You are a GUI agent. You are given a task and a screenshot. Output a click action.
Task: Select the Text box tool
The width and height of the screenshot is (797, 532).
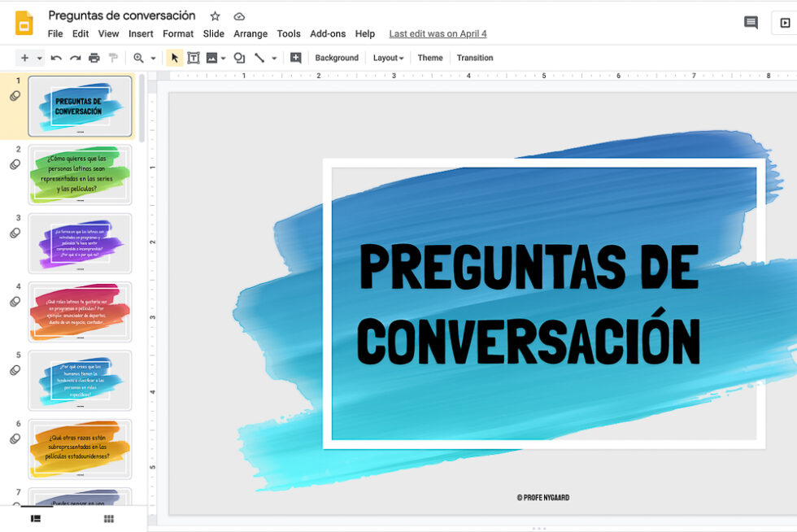click(x=194, y=58)
